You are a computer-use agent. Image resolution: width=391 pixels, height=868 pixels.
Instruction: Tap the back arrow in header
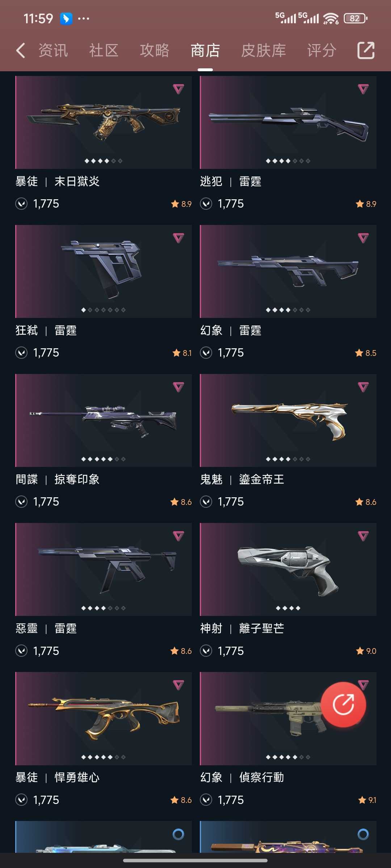(x=21, y=50)
